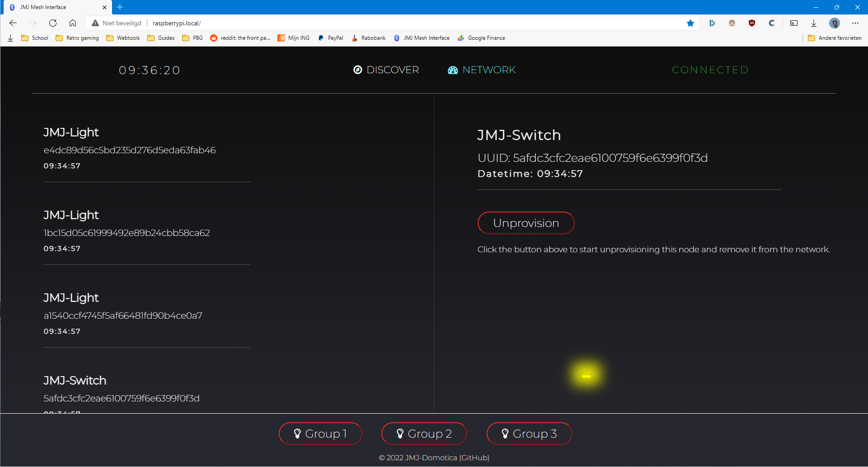868x467 pixels.
Task: Open the uBlock Origin extension icon
Action: (x=752, y=23)
